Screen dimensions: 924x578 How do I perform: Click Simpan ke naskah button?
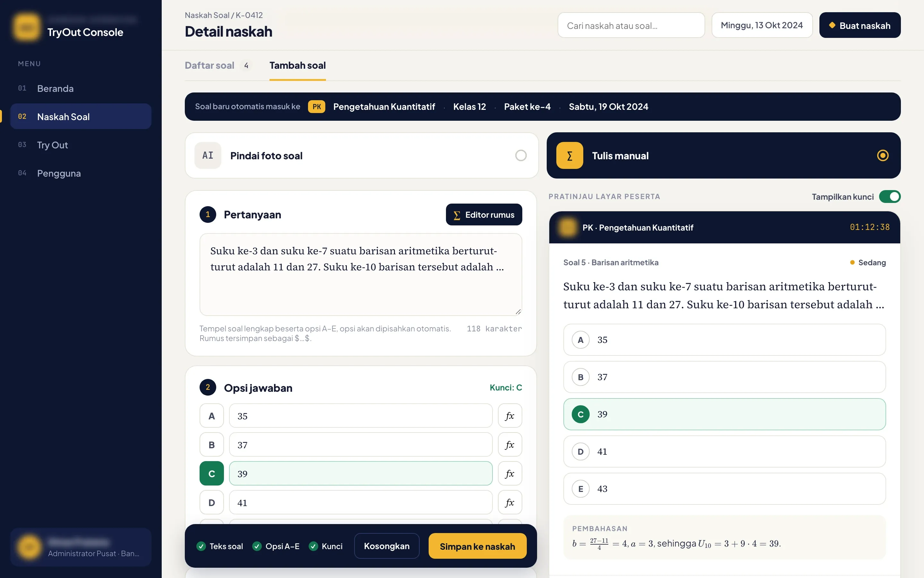click(477, 546)
